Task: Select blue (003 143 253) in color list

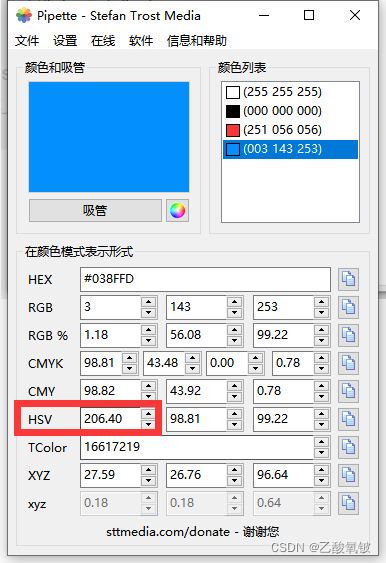Action: pos(290,149)
